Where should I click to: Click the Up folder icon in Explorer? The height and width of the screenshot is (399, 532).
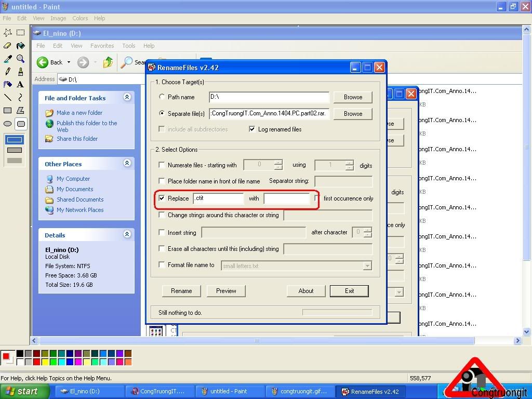click(x=108, y=62)
